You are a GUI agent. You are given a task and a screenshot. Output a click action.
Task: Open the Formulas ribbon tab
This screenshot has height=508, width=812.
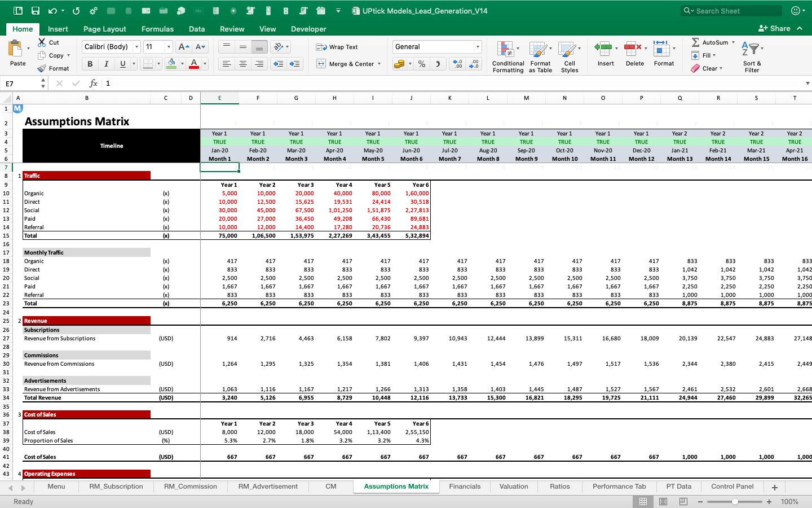tap(157, 29)
